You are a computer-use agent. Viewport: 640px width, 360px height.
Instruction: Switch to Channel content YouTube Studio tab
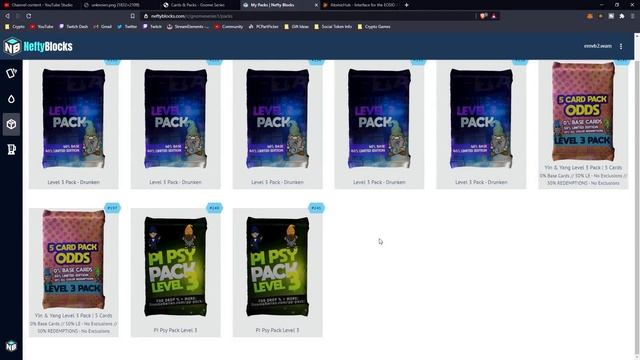click(x=40, y=5)
